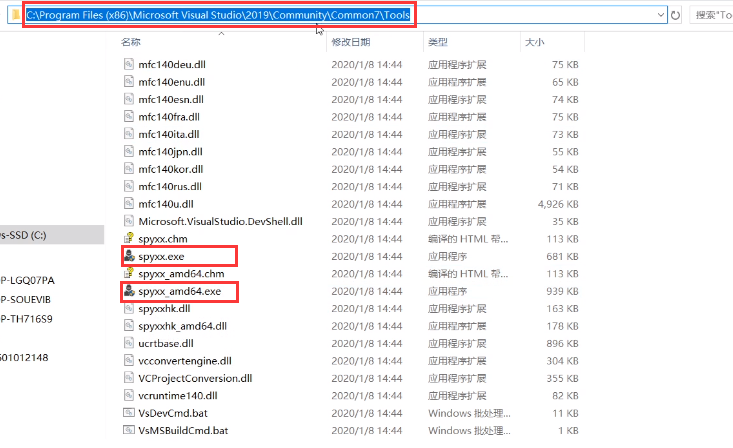733x448 pixels.
Task: Click the refresh button next to address bar
Action: click(x=676, y=15)
